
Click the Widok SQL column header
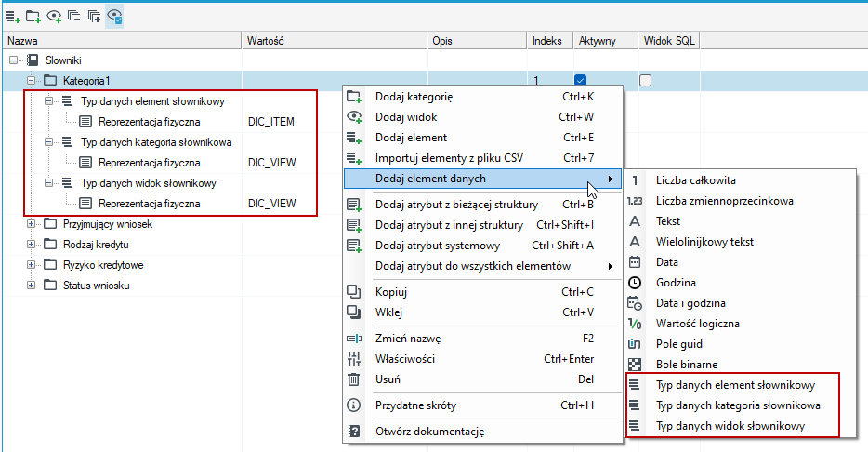669,40
